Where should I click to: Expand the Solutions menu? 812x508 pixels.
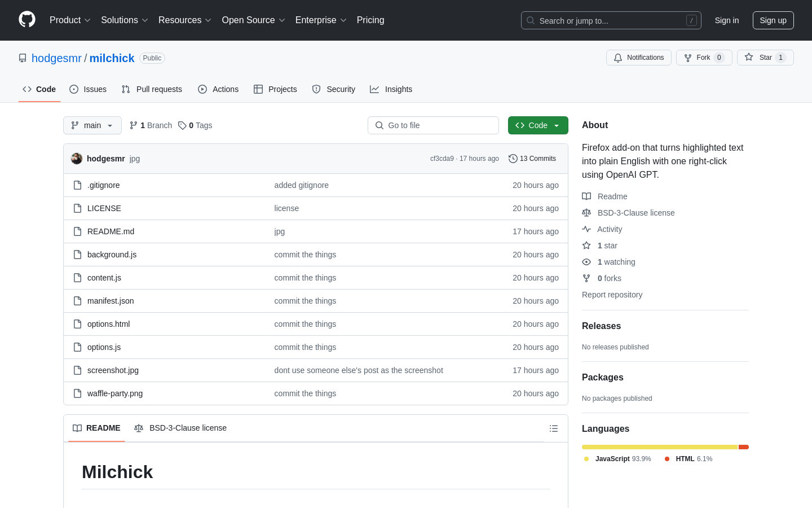(125, 20)
